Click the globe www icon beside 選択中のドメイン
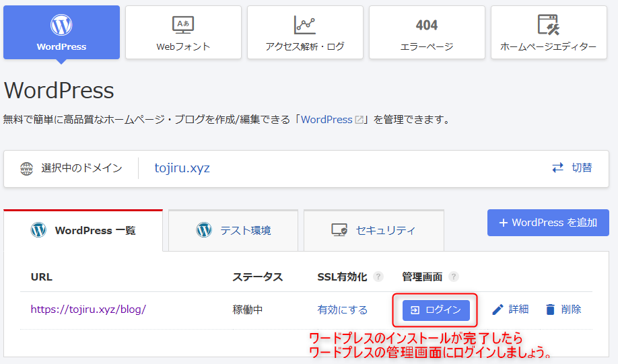 pos(27,169)
